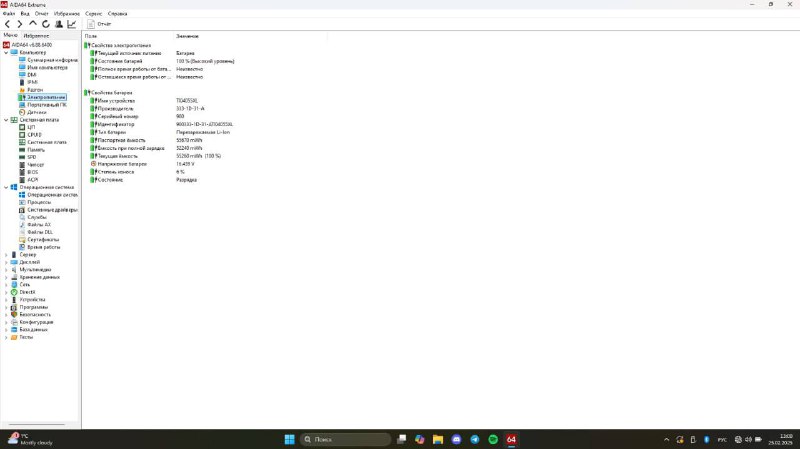
Task: Collapse the Компьютер tree node
Action: click(x=4, y=52)
